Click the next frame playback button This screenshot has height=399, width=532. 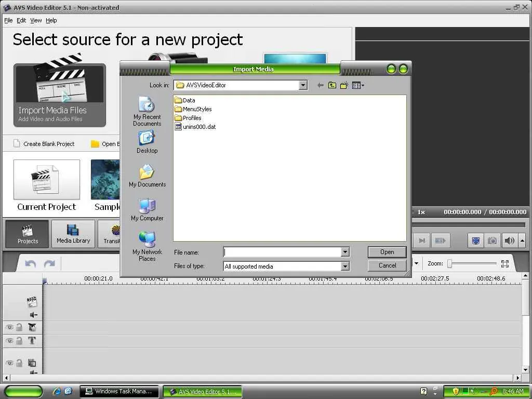(x=422, y=241)
